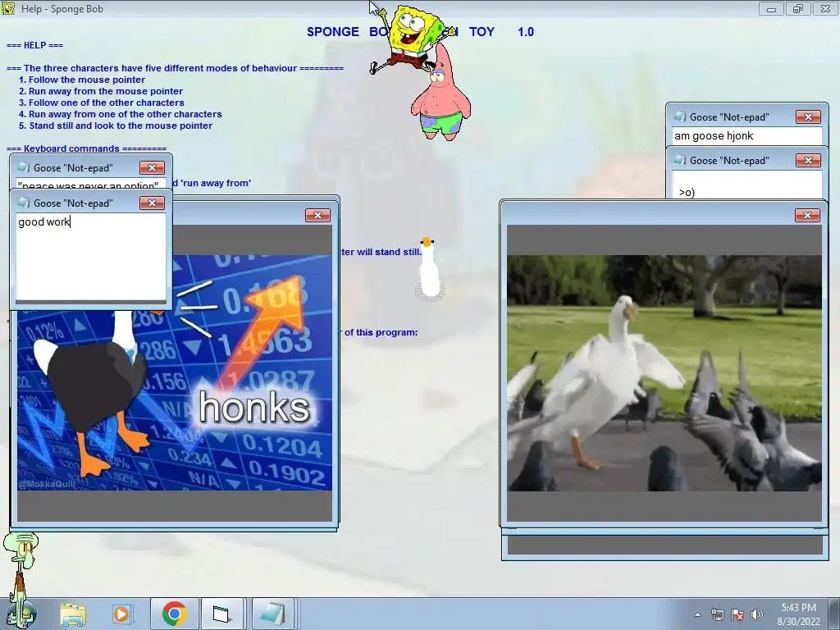Image resolution: width=840 pixels, height=630 pixels.
Task: Close the honks meme image window
Action: tap(317, 216)
